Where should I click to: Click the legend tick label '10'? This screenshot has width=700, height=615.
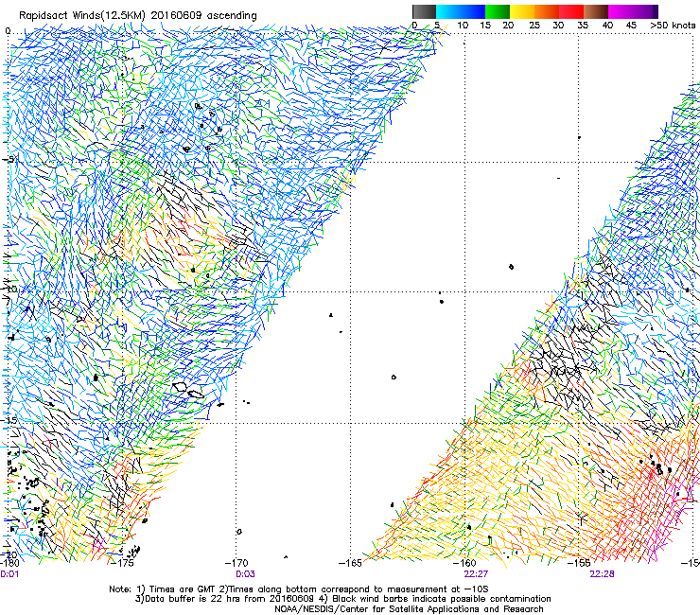(463, 26)
